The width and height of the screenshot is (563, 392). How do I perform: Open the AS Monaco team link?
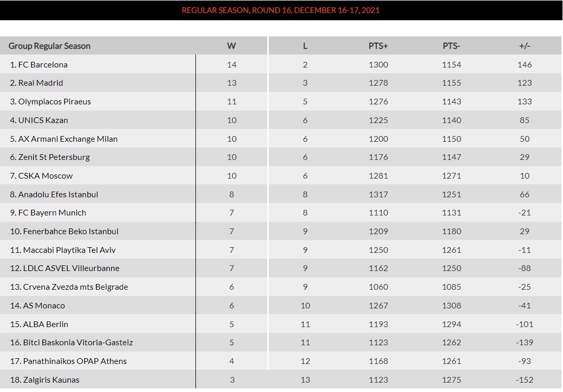44,306
